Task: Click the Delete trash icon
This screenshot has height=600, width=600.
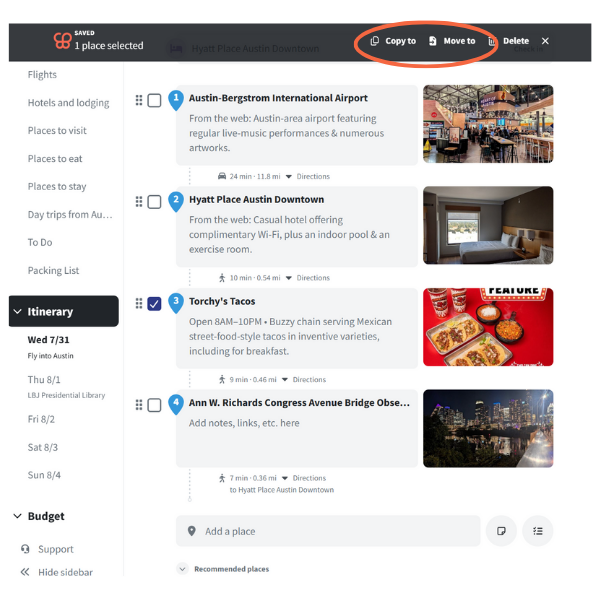Action: point(492,41)
